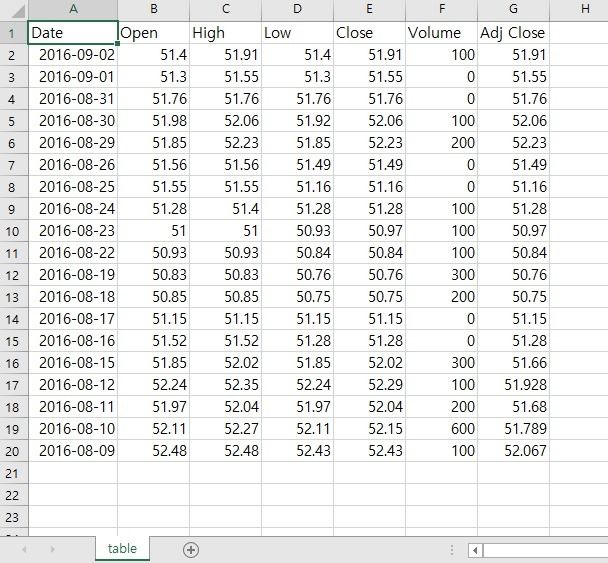
Task: Select column A header
Action: point(73,9)
